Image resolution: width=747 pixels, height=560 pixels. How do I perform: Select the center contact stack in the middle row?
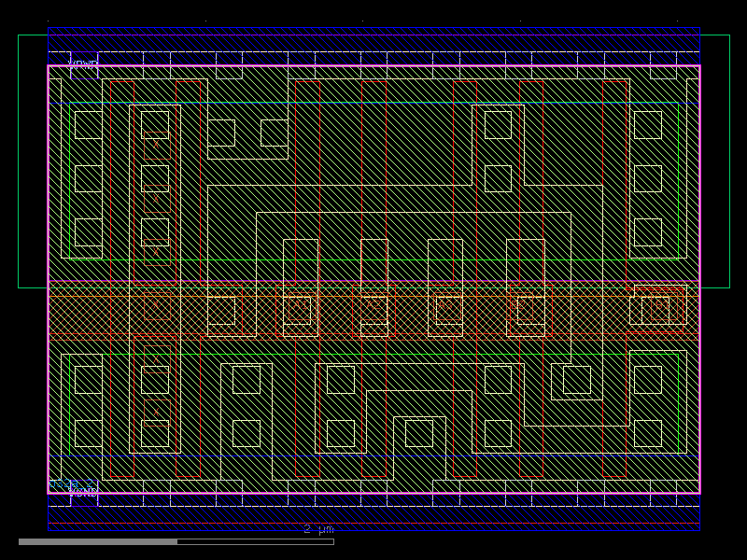(x=373, y=310)
